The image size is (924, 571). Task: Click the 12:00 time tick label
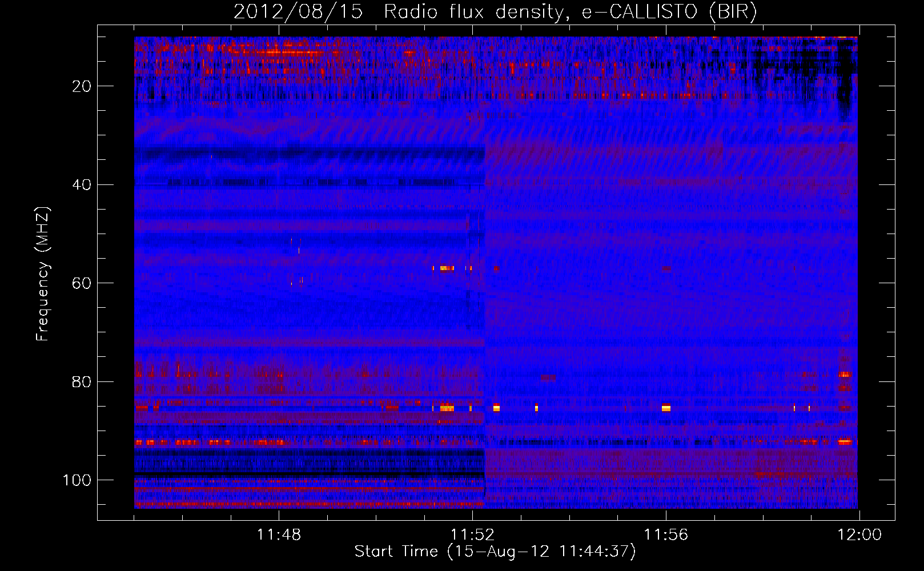859,535
